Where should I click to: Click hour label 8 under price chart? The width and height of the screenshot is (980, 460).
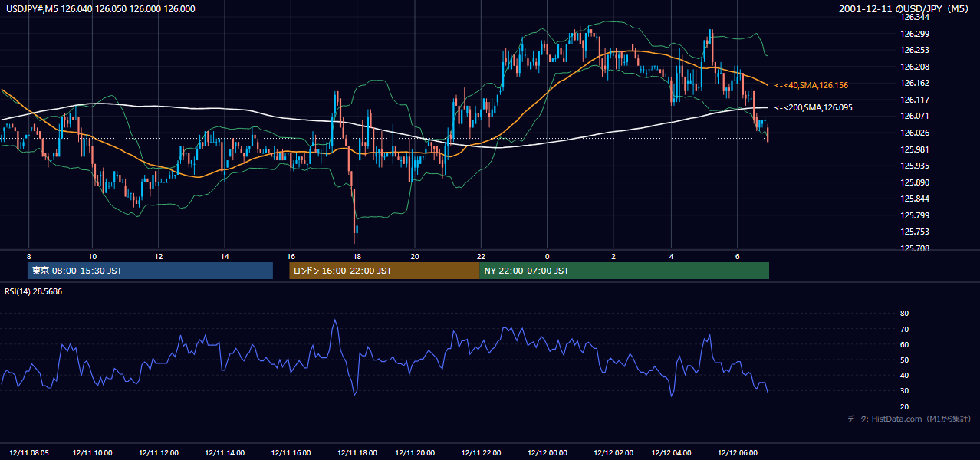(x=29, y=255)
